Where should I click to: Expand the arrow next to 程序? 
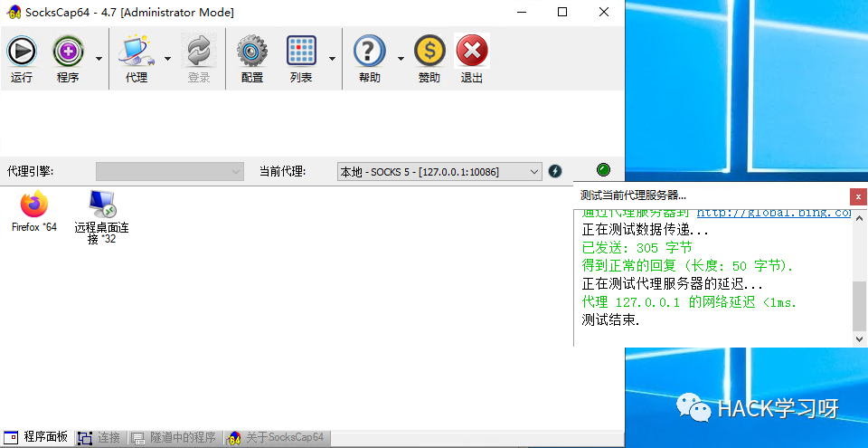[99, 59]
